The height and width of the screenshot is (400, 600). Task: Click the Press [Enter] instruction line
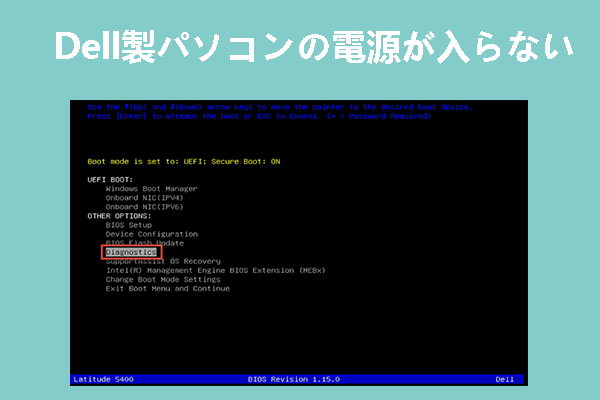click(x=259, y=116)
